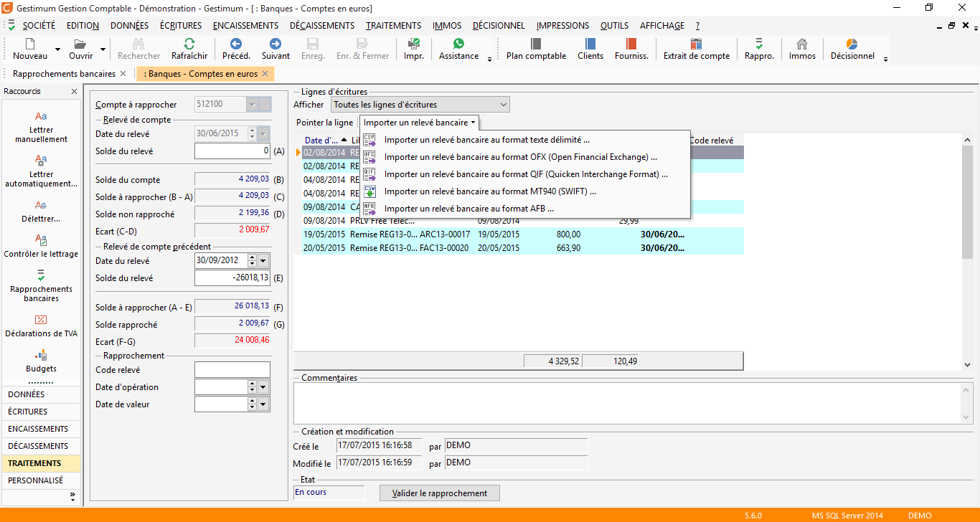Screen dimensions: 980x522
Task: Click in the Commentaires text area
Action: point(627,403)
